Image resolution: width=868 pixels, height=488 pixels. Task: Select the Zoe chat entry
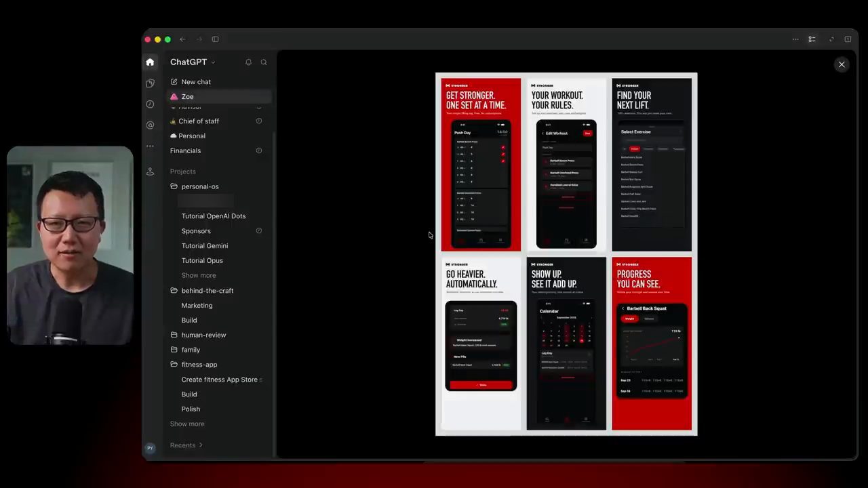(218, 97)
